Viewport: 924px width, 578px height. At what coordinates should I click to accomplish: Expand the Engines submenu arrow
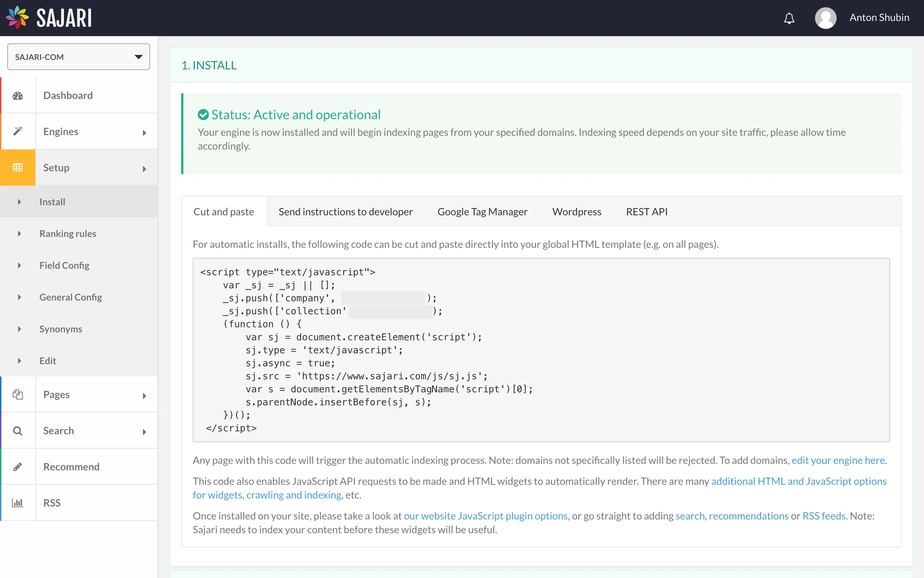tap(144, 133)
